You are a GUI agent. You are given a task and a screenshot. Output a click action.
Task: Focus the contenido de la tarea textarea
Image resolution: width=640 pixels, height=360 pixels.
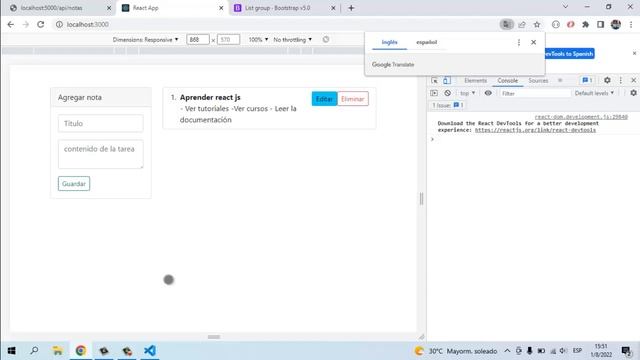click(100, 154)
